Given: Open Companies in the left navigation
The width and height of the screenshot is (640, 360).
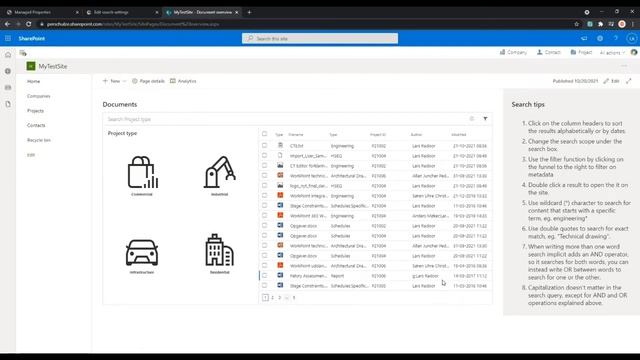Looking at the screenshot, I should click(39, 96).
